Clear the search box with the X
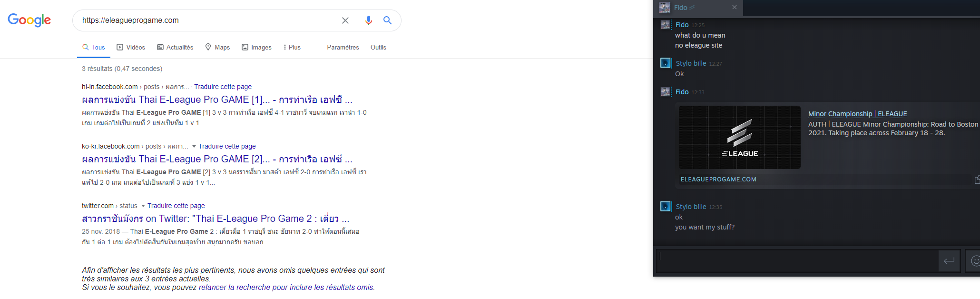Viewport: 980px width, 299px height. (x=345, y=20)
